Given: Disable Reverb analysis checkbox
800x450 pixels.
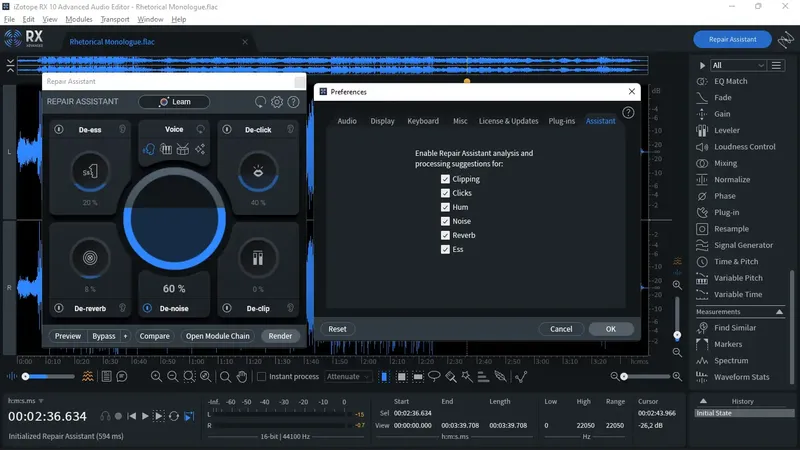Looking at the screenshot, I should click(x=446, y=236).
